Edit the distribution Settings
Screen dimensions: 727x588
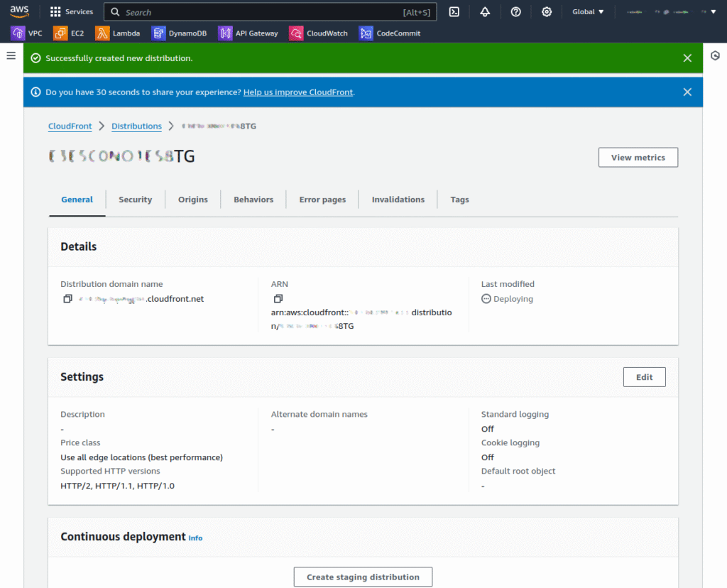[644, 378]
